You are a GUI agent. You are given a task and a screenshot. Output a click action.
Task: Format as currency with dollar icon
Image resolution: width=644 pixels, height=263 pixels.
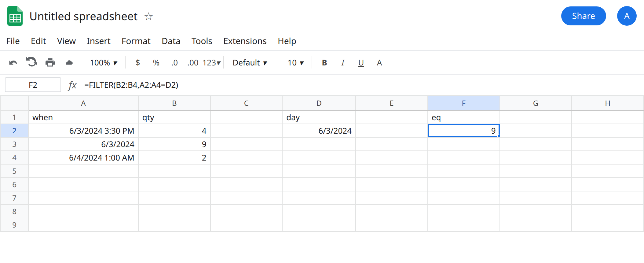click(138, 63)
